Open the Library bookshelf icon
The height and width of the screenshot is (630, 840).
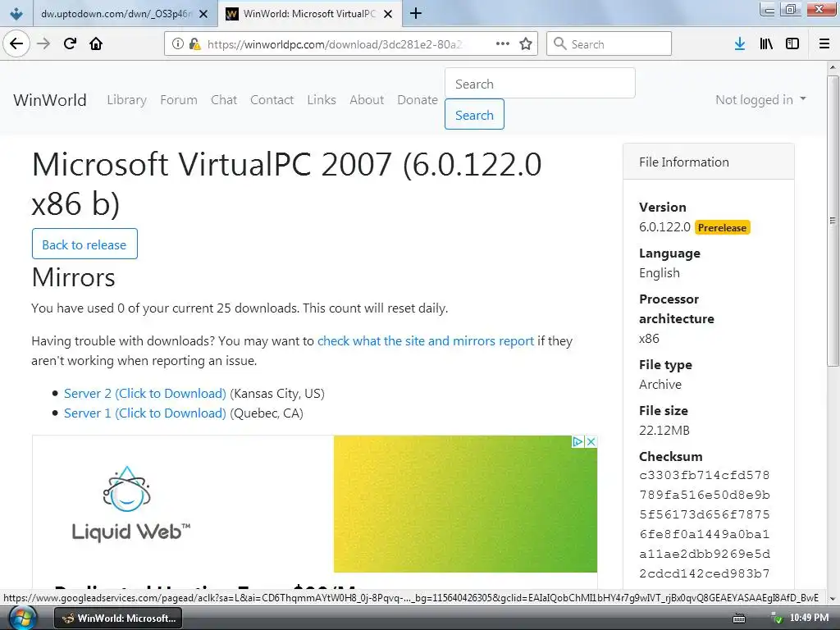[x=766, y=44]
